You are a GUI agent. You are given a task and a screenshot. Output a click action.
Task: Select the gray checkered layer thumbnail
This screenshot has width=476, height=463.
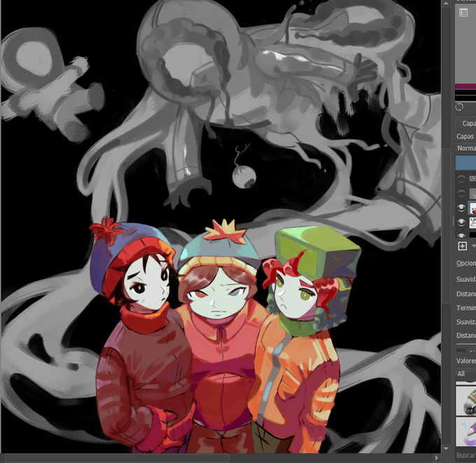472,193
